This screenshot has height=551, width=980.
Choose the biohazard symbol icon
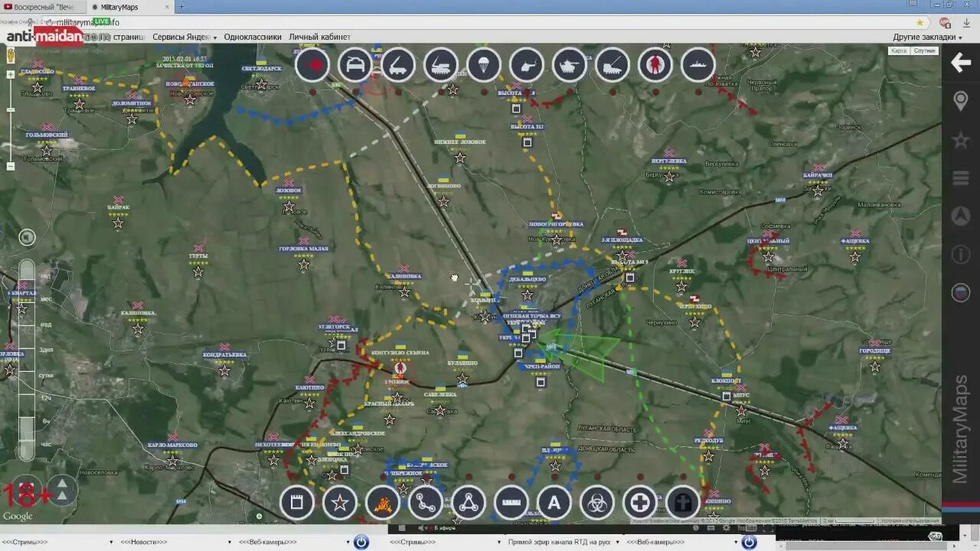pos(597,503)
